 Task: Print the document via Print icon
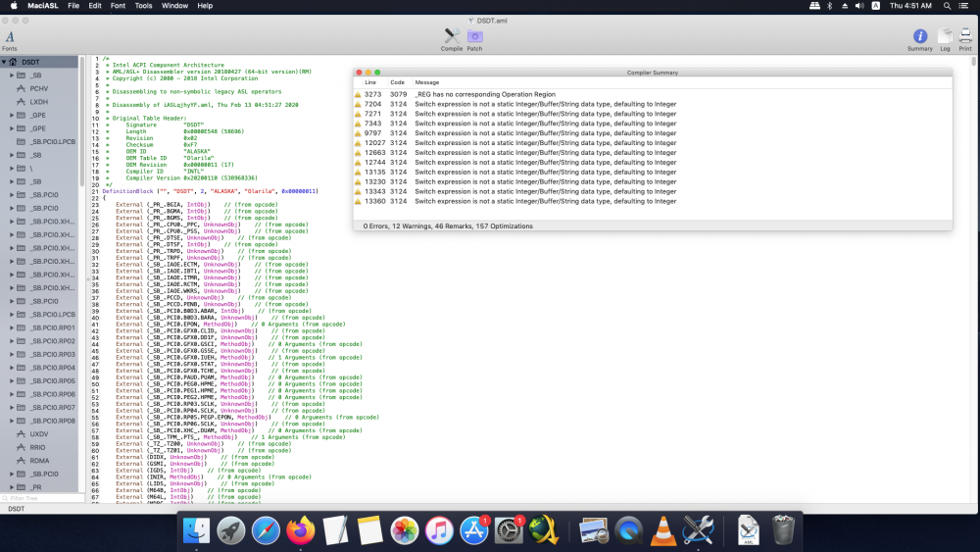[965, 40]
